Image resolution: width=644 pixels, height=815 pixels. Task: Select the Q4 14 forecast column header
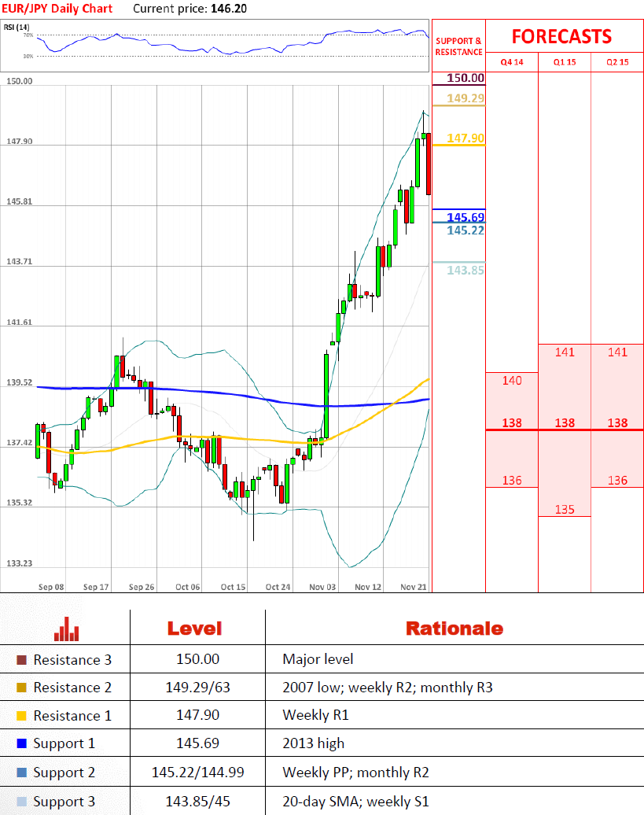pyautogui.click(x=512, y=62)
